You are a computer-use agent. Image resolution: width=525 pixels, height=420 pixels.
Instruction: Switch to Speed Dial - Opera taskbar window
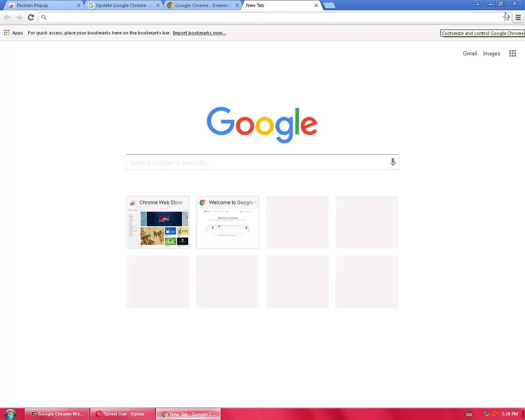[x=123, y=414]
